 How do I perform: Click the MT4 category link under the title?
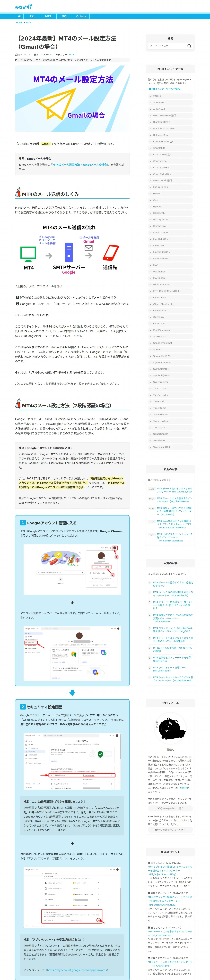tap(72, 54)
